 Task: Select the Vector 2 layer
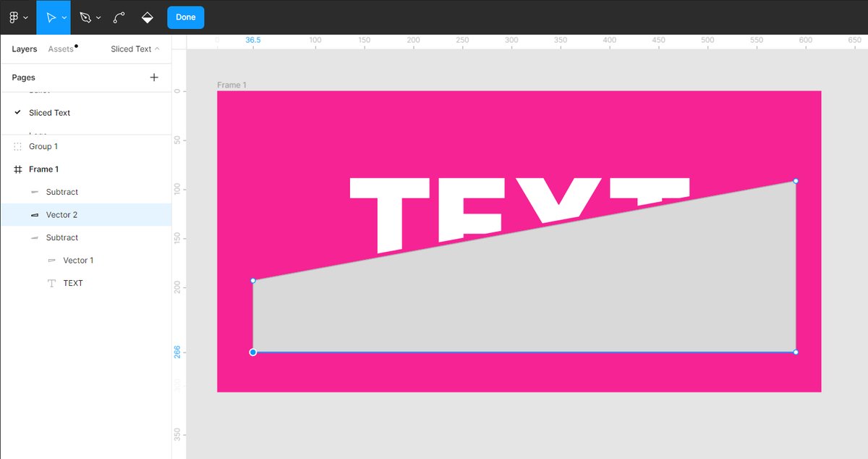pos(85,215)
